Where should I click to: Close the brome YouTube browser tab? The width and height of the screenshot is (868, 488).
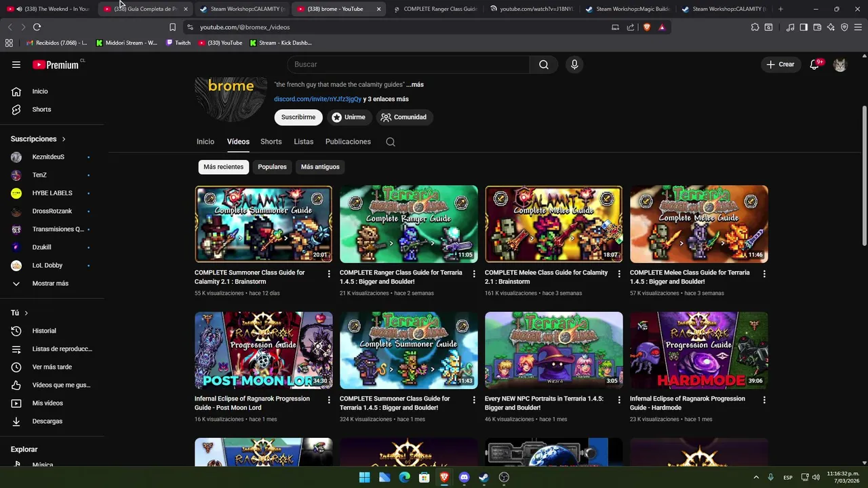point(378,9)
